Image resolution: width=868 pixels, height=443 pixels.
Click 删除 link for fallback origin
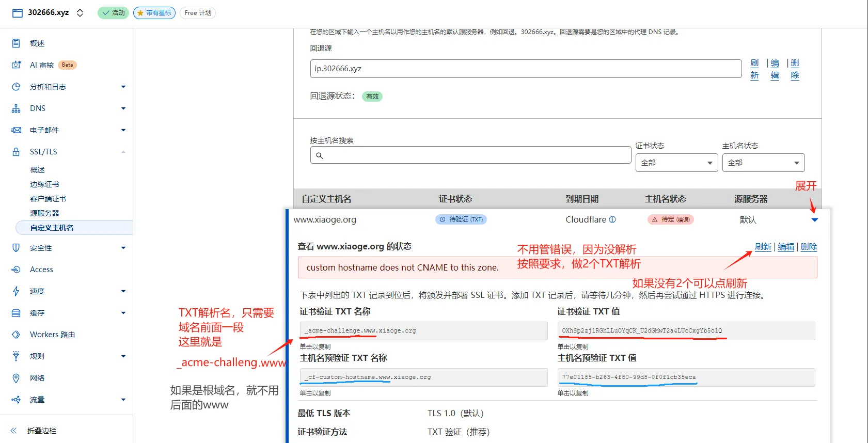point(795,69)
